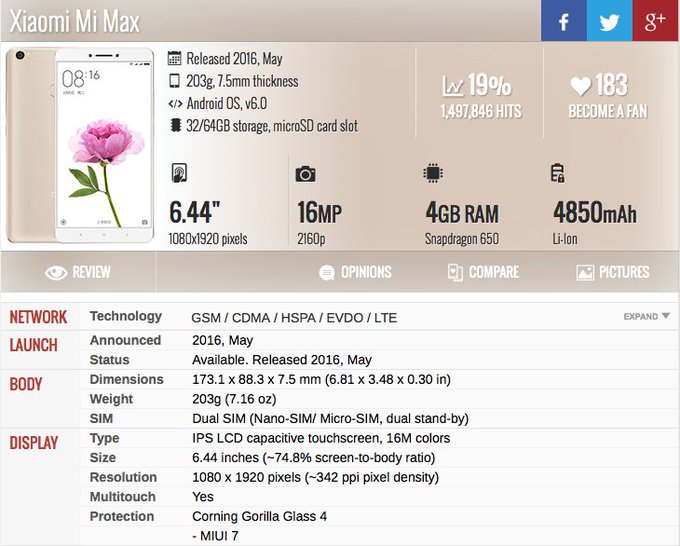Click the Technology spec label
The width and height of the screenshot is (680, 546).
(x=126, y=316)
